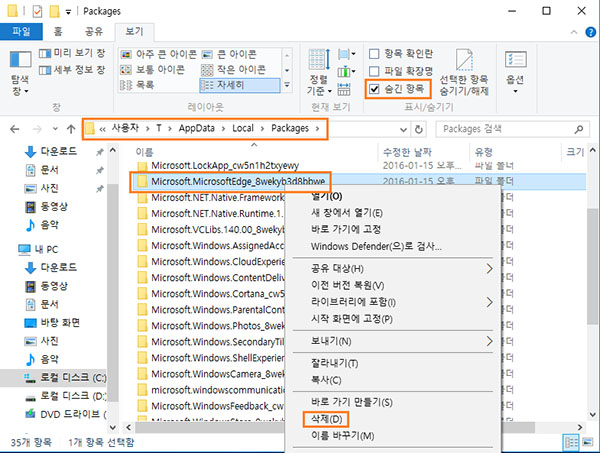Enable the 항목 확인란 checkbox
The height and width of the screenshot is (453, 600).
pyautogui.click(x=374, y=54)
